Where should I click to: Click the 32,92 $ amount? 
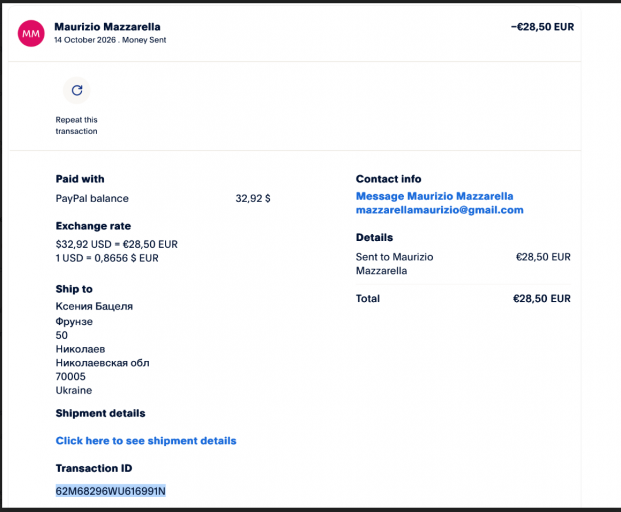click(253, 198)
